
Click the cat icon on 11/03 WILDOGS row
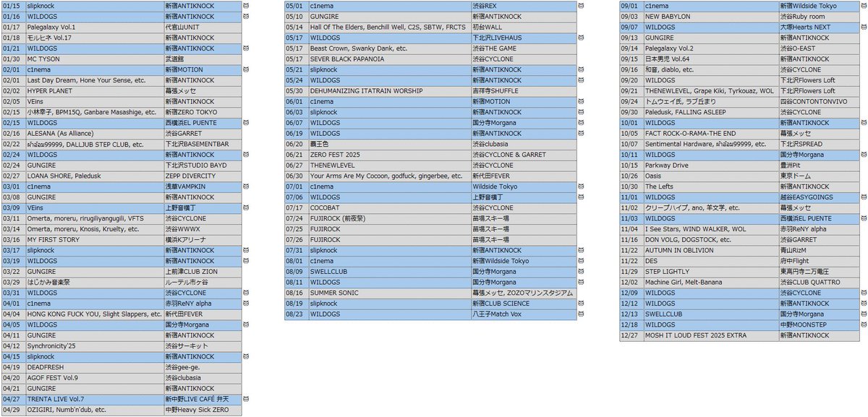pyautogui.click(x=864, y=218)
